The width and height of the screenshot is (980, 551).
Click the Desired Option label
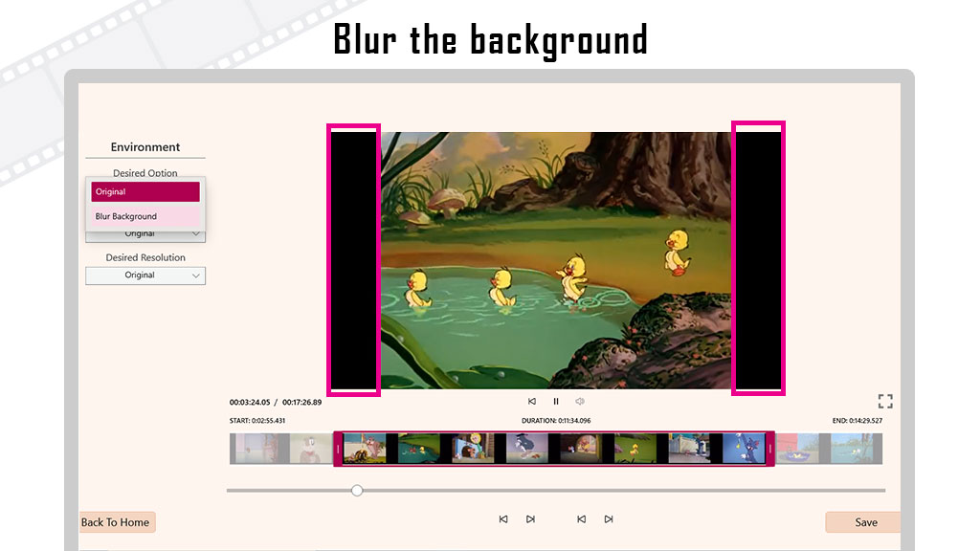point(145,173)
